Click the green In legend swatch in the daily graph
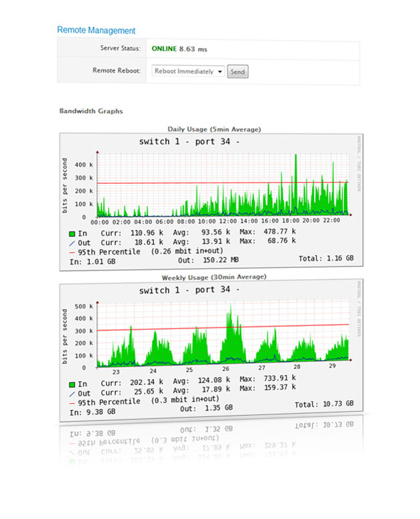The image size is (420, 519). click(72, 234)
